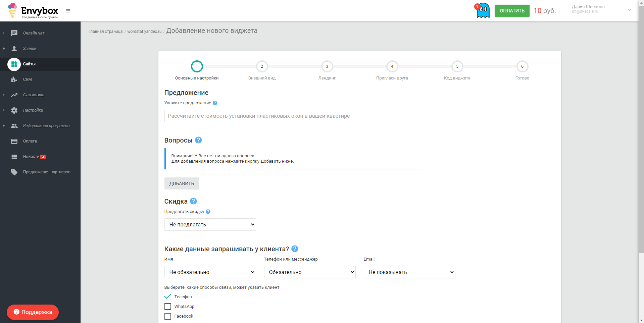Viewport: 644px width, 323px height.
Task: Click the ДОБАВИТЬ question button
Action: 182,183
